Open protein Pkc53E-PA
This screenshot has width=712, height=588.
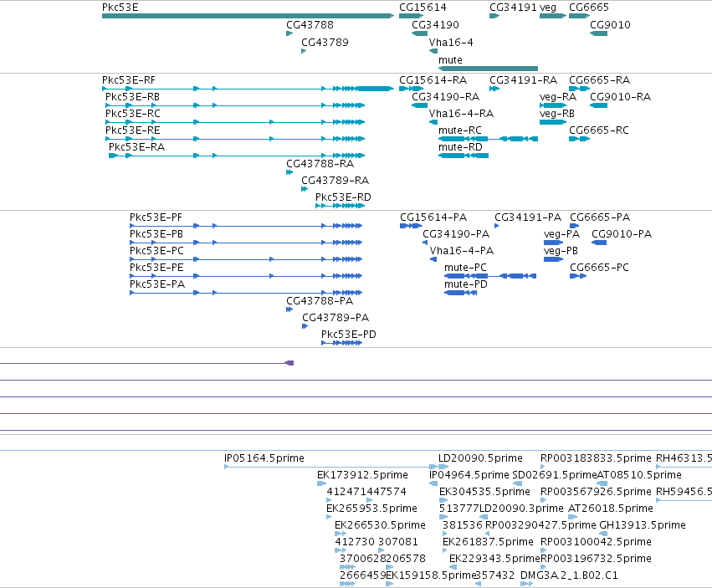click(x=157, y=284)
